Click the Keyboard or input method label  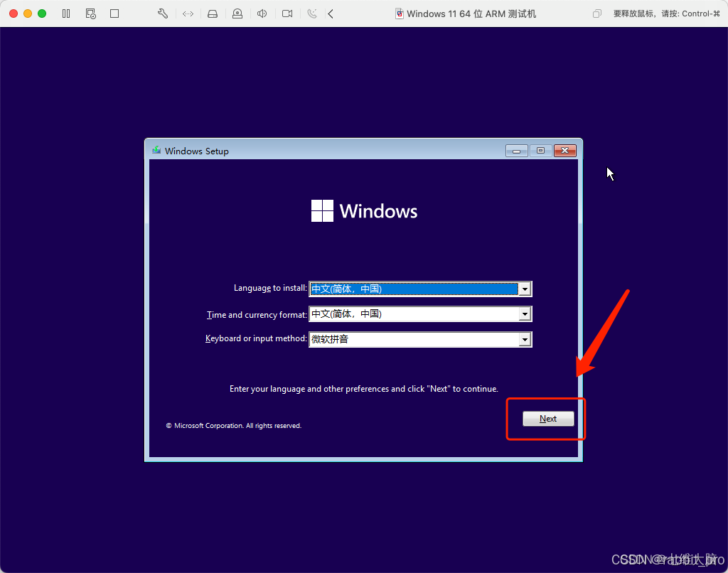tap(256, 338)
